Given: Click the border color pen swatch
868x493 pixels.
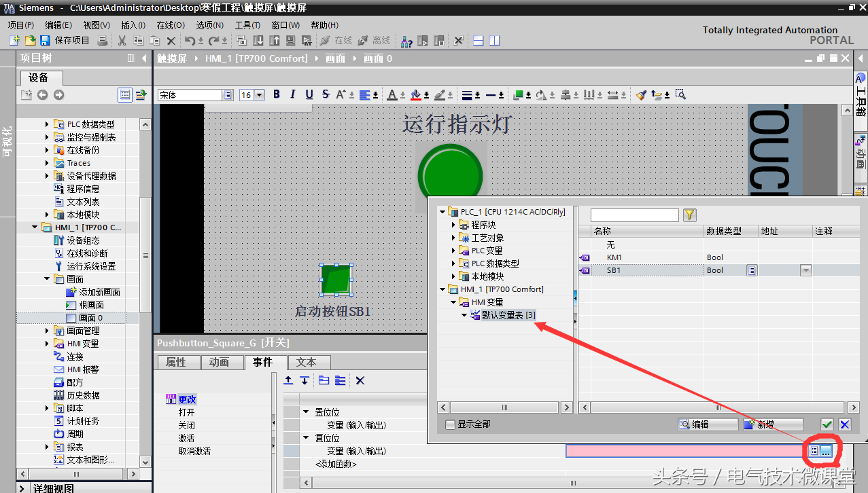Looking at the screenshot, I should (440, 94).
